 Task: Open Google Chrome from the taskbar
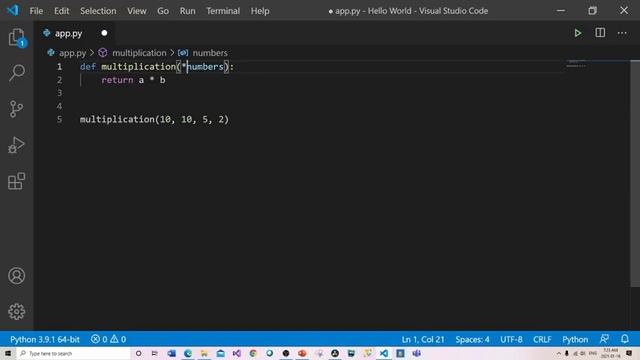tap(253, 353)
